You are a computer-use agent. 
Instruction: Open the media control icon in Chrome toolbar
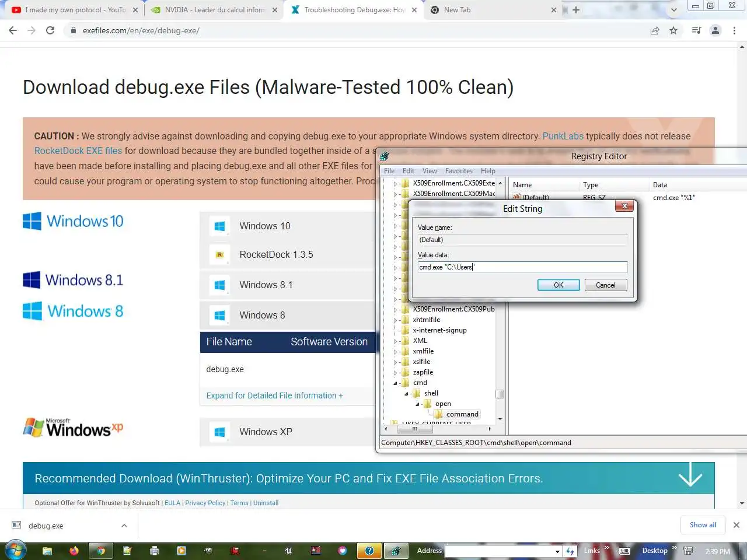coord(696,30)
